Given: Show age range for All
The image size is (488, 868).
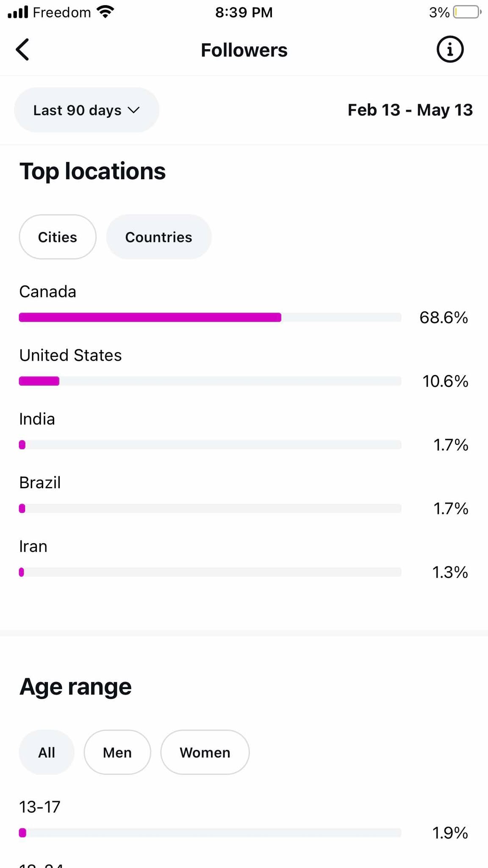Looking at the screenshot, I should pos(47,752).
